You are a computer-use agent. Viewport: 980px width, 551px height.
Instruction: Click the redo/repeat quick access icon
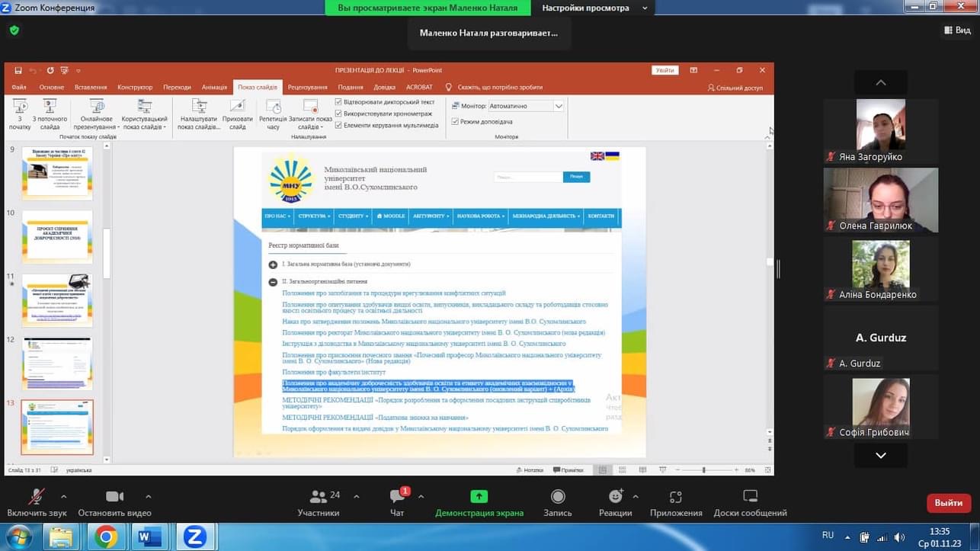[x=50, y=70]
